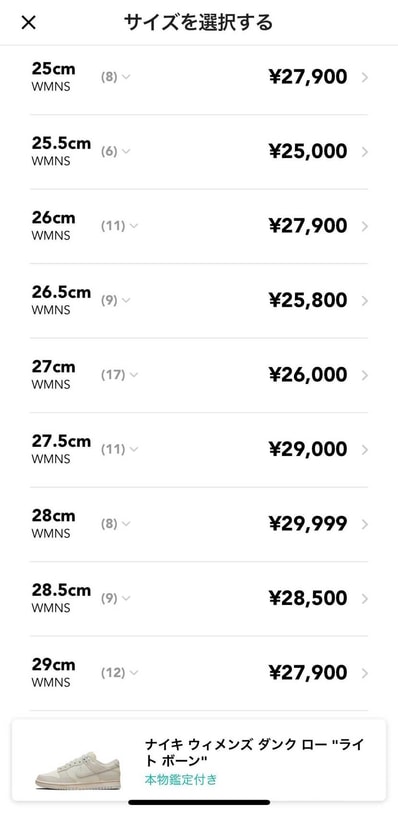The image size is (398, 813).
Task: Open the arrow next to ¥28,500
Action: click(x=365, y=599)
